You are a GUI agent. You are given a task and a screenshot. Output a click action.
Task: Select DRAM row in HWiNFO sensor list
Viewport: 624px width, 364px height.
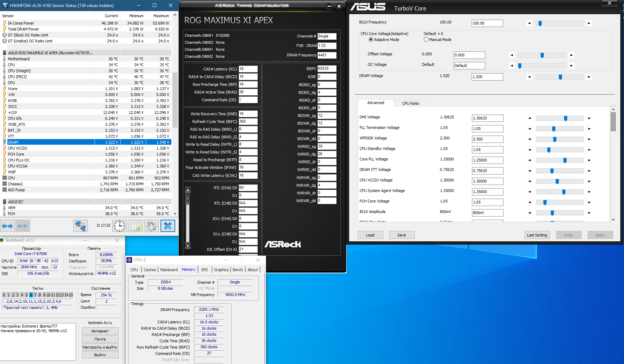(x=86, y=142)
